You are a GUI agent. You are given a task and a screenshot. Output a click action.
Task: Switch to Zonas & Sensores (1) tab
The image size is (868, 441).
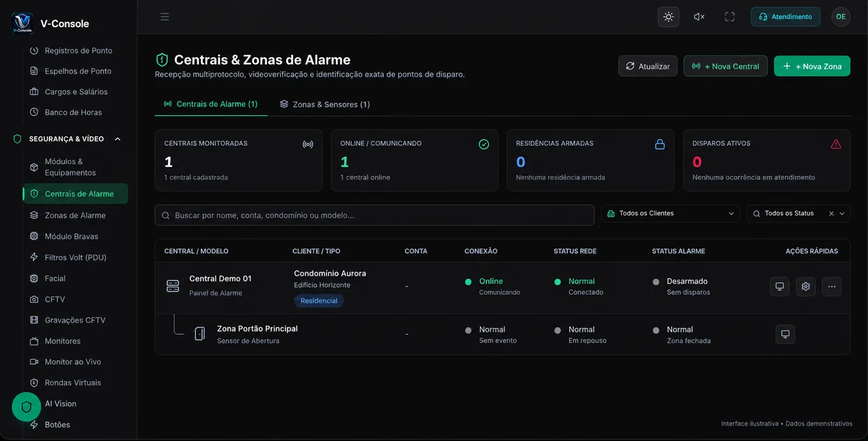(325, 104)
